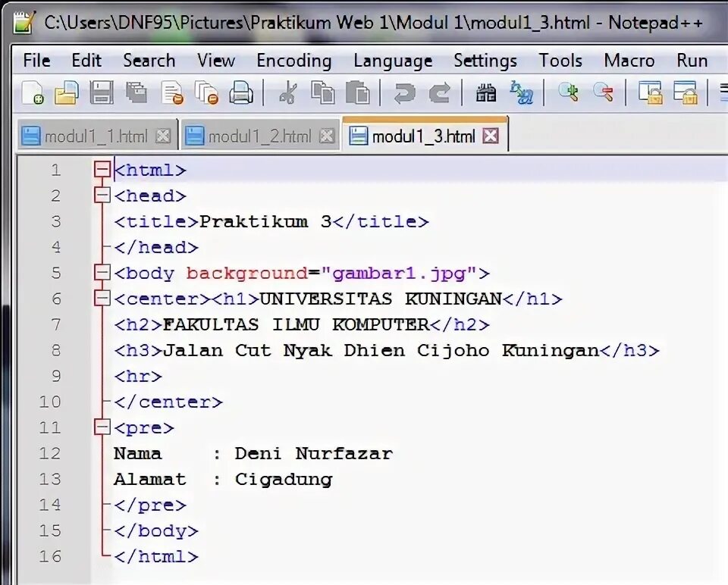Screen dimensions: 728x585
Task: Click the 'Cigadung' address text
Action: [284, 480]
